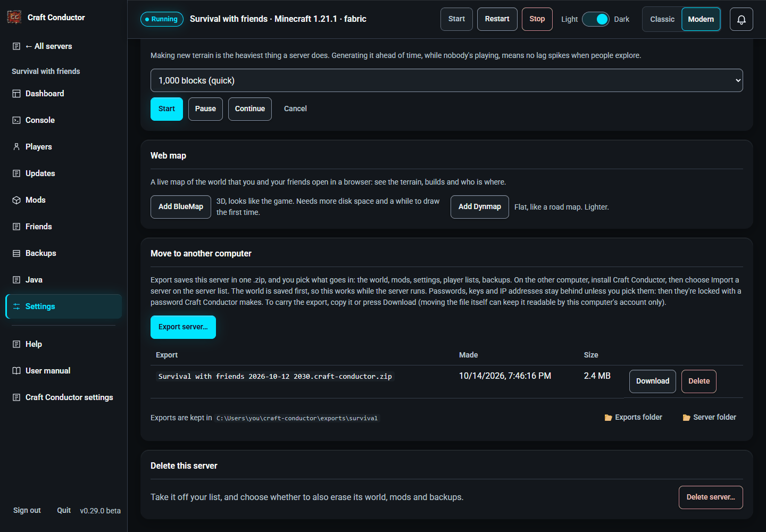The image size is (766, 532).
Task: Click the exports path C:\Users\you\craft-conductor\exports\survival
Action: pyautogui.click(x=297, y=418)
